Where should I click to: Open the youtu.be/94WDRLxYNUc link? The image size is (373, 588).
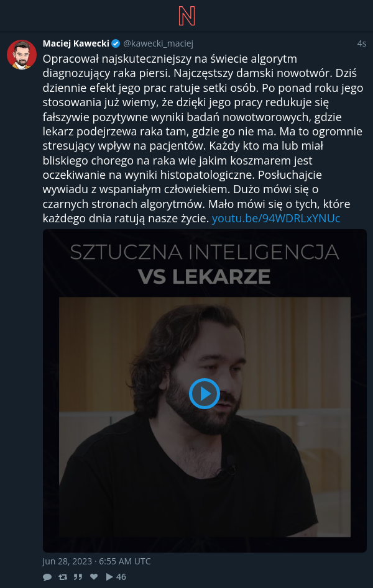tap(276, 219)
